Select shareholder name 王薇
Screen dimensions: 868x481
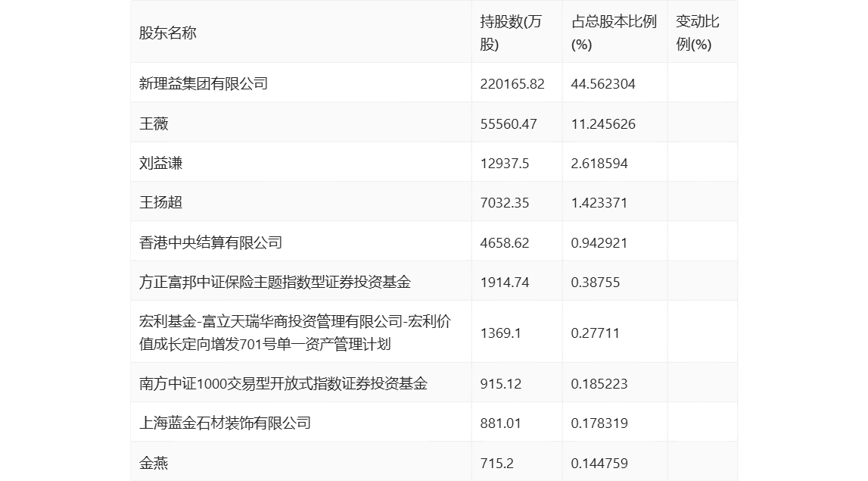coord(154,123)
